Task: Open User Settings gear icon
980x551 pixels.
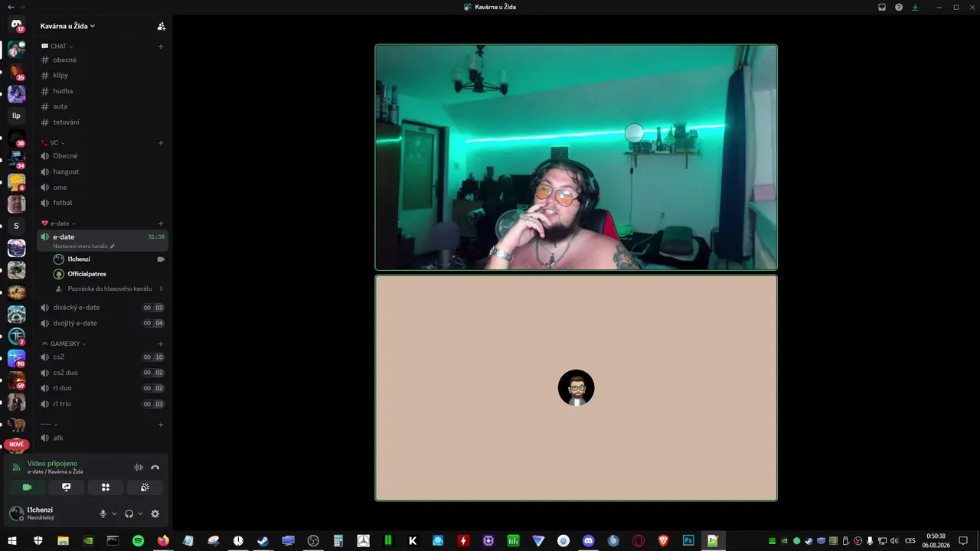Action: pyautogui.click(x=155, y=514)
